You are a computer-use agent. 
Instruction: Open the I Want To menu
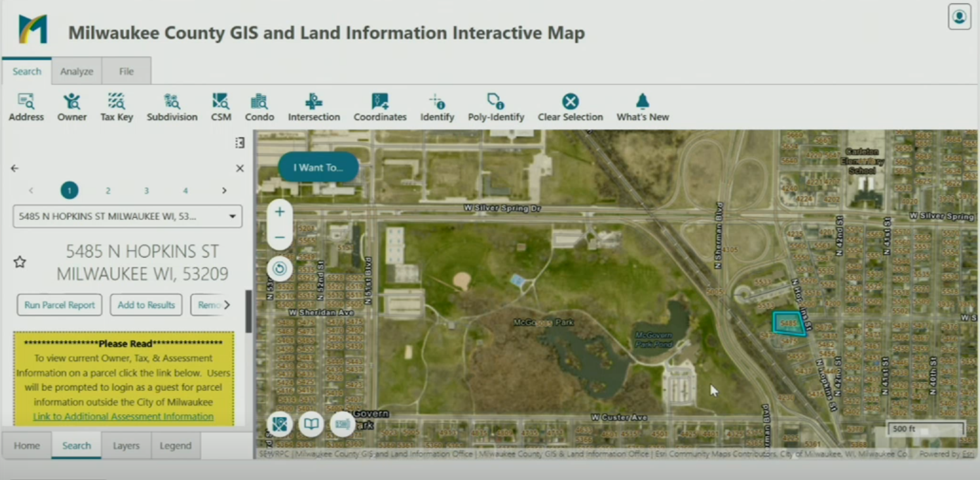click(x=318, y=168)
